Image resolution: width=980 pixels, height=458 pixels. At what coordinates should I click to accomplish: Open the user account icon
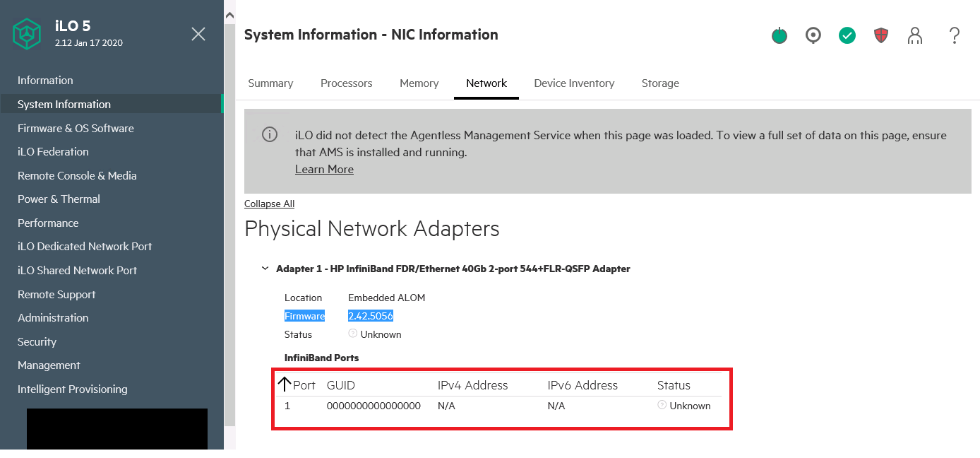pyautogui.click(x=915, y=36)
